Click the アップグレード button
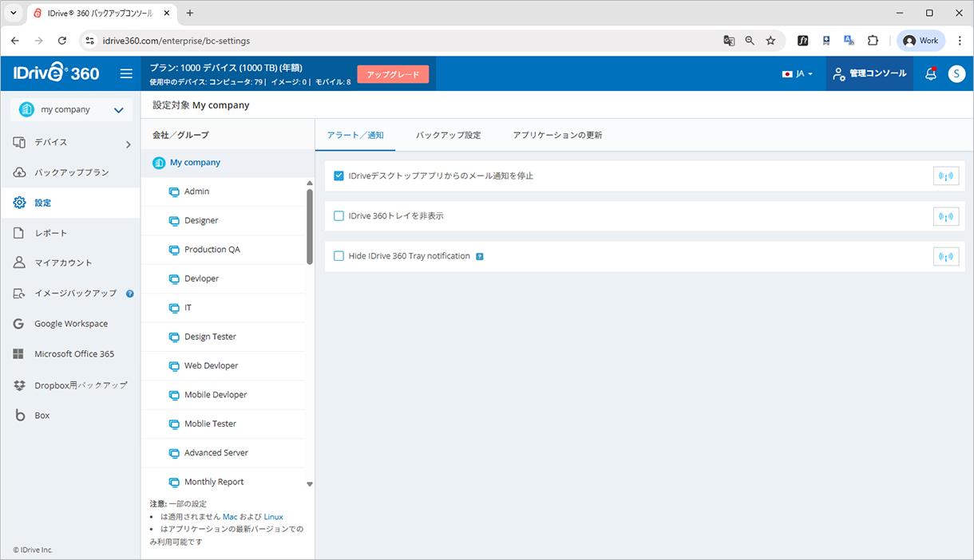The width and height of the screenshot is (974, 560). click(393, 73)
